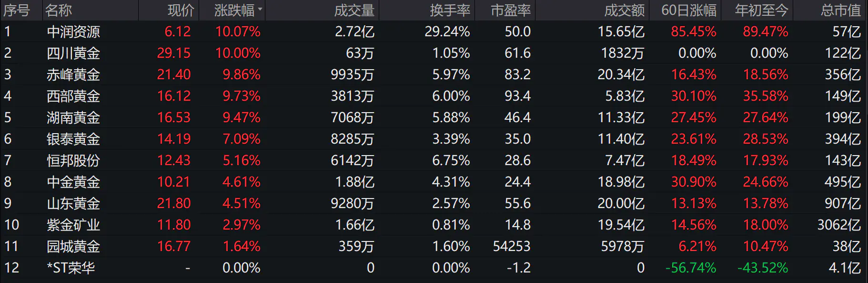Click the 总市值 column header

(840, 10)
